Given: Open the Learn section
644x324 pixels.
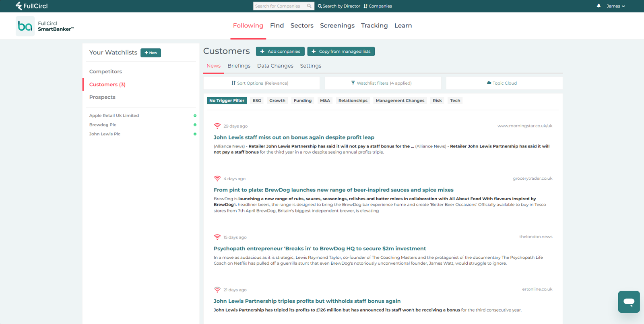Looking at the screenshot, I should point(403,26).
